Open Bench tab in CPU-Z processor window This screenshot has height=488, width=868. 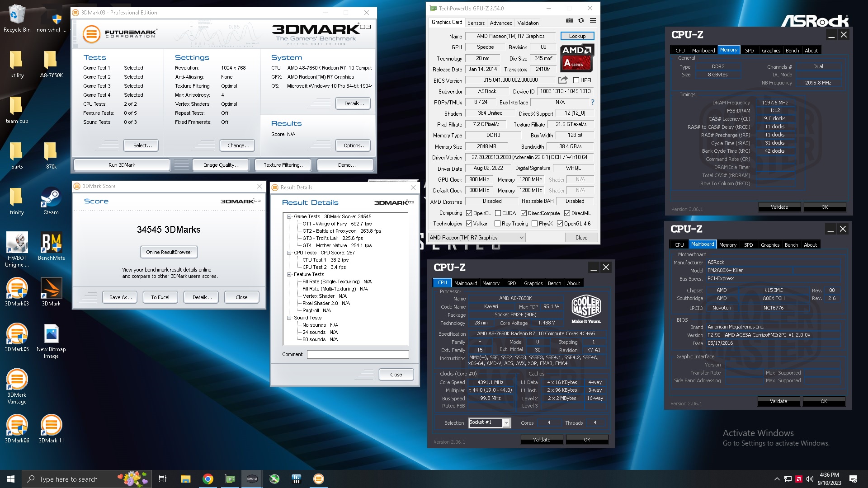click(554, 283)
